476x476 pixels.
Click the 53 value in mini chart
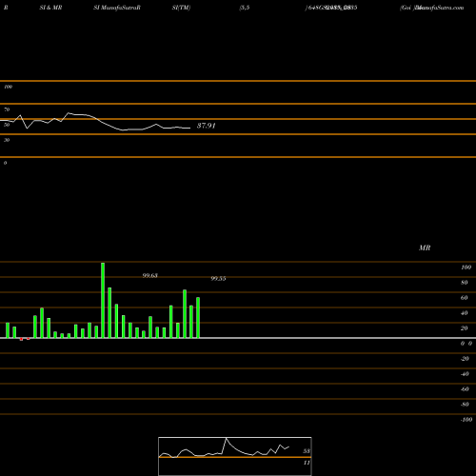point(307,451)
